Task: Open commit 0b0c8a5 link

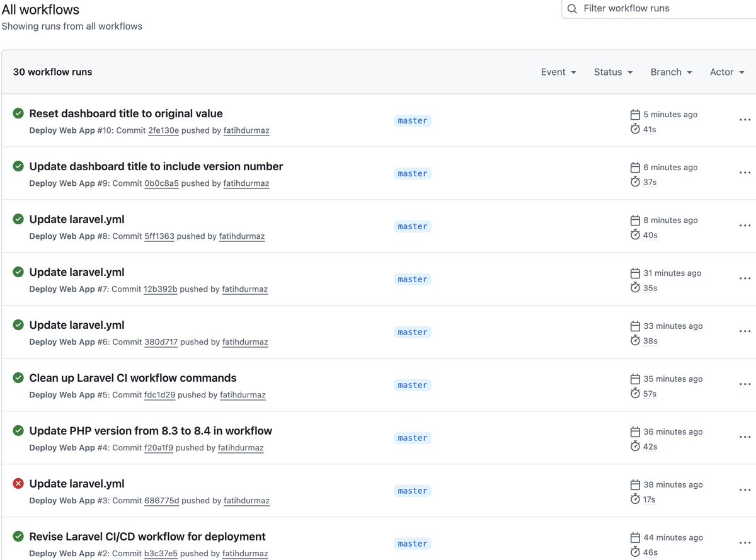Action: point(161,183)
